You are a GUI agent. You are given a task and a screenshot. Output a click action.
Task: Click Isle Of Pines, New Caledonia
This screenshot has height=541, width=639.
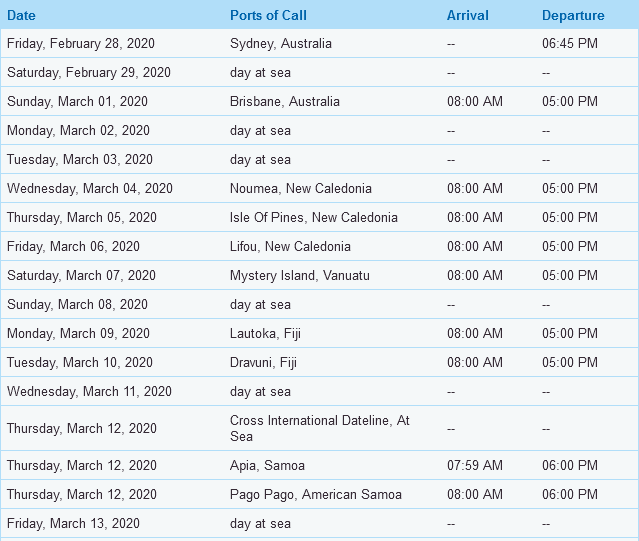(314, 218)
